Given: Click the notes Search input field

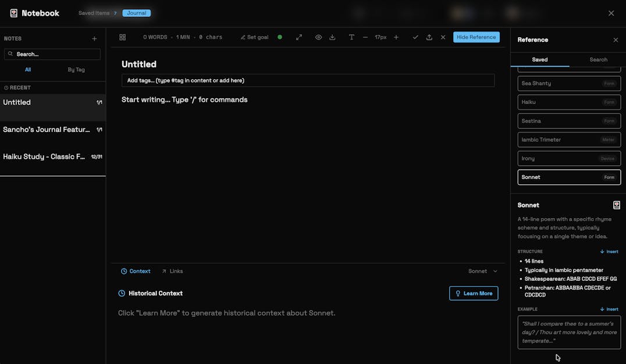Looking at the screenshot, I should 52,54.
